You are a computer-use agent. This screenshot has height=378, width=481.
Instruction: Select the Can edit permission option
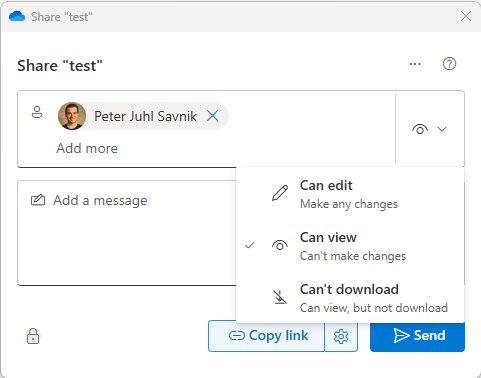click(350, 194)
